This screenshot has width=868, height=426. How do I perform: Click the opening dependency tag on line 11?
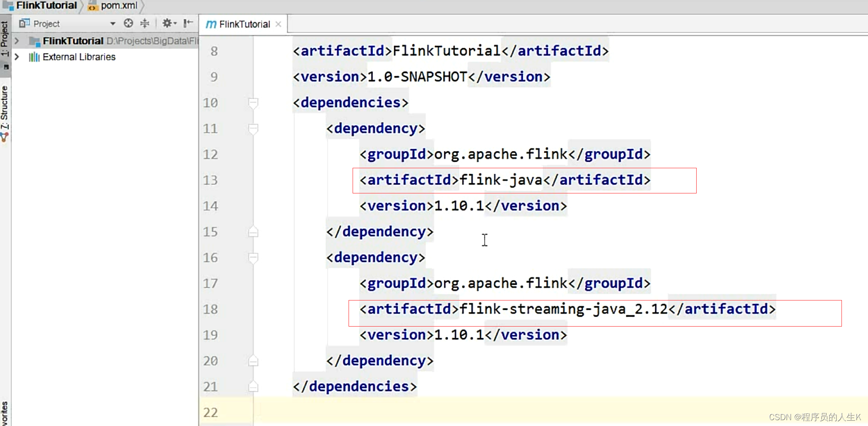pyautogui.click(x=376, y=129)
